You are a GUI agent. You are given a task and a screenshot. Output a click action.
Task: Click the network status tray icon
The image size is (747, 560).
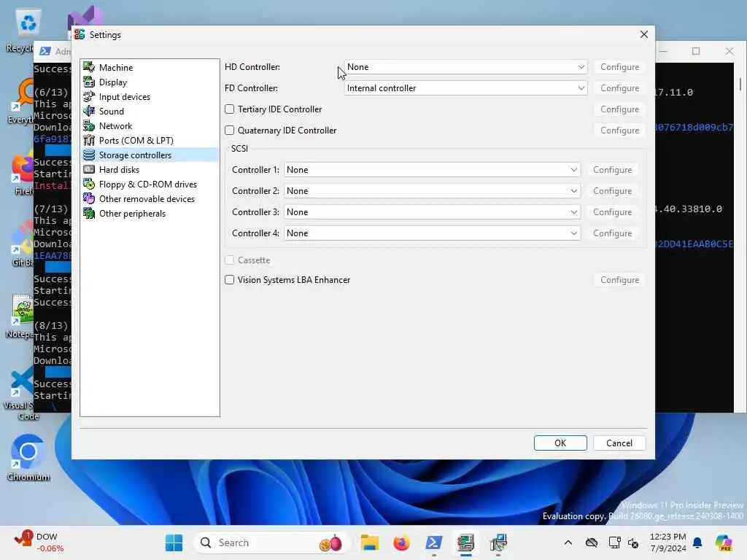[614, 542]
